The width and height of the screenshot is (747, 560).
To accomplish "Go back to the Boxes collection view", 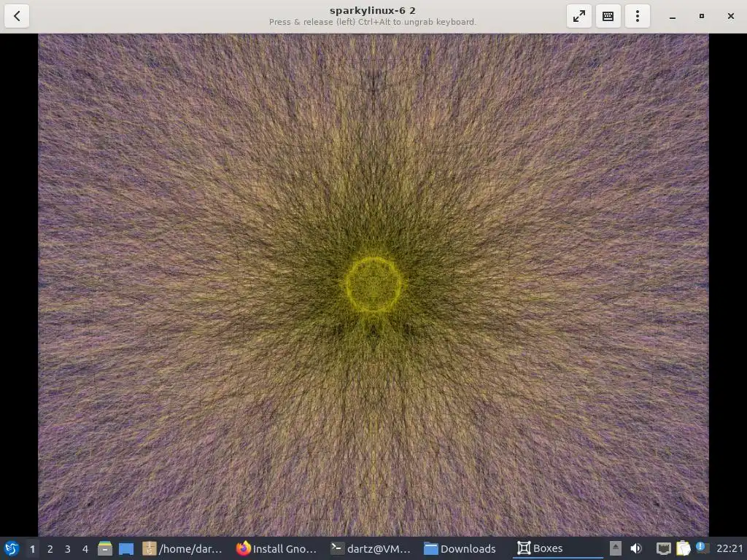I will (x=17, y=16).
